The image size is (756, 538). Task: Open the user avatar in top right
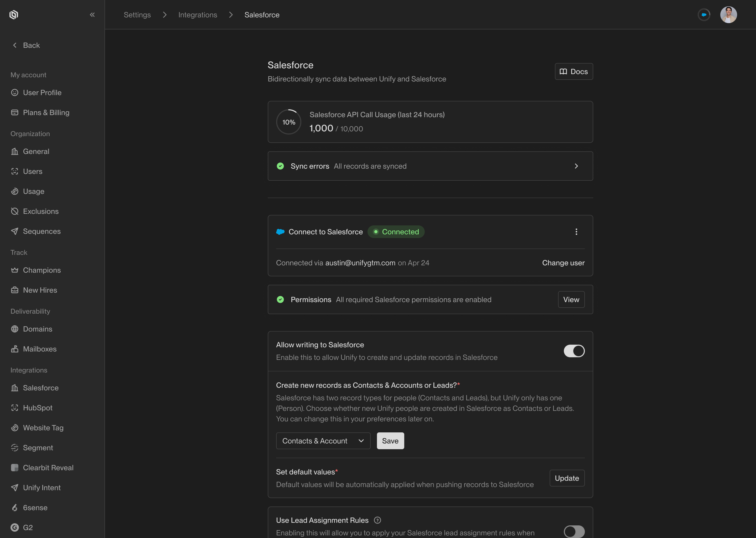(x=728, y=14)
